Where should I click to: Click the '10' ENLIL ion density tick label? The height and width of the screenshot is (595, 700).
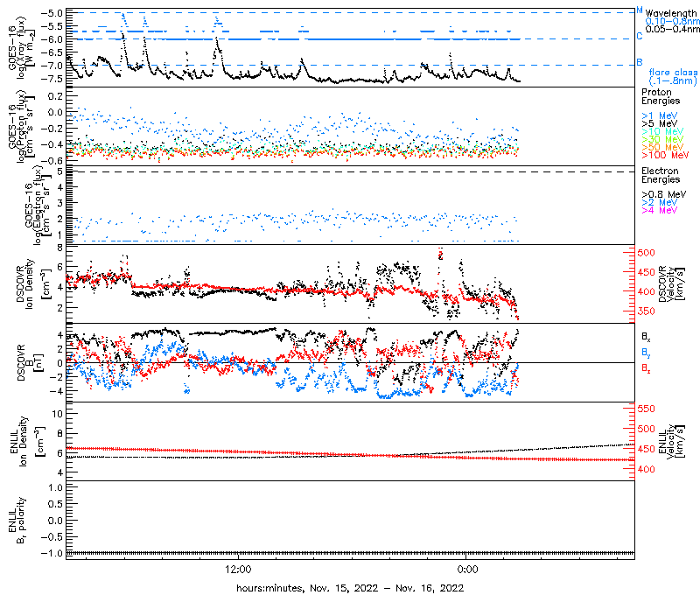(x=57, y=414)
